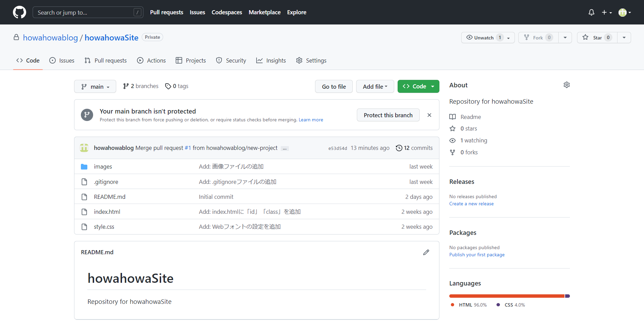Edit the README with the pencil icon

tap(426, 252)
